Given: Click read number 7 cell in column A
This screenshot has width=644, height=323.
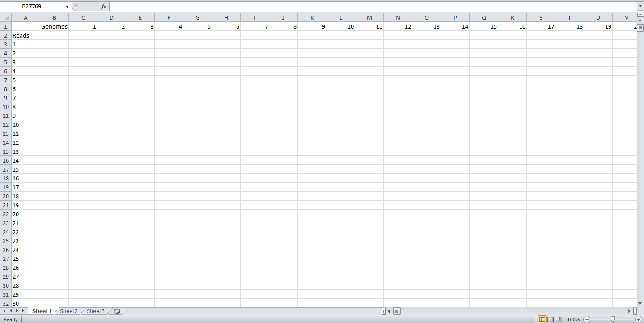Looking at the screenshot, I should coord(25,98).
